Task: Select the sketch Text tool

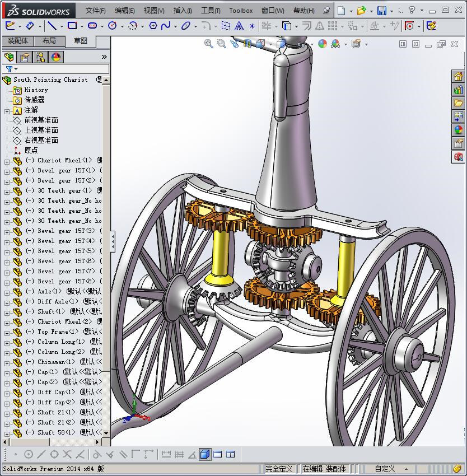Action: pos(239,26)
